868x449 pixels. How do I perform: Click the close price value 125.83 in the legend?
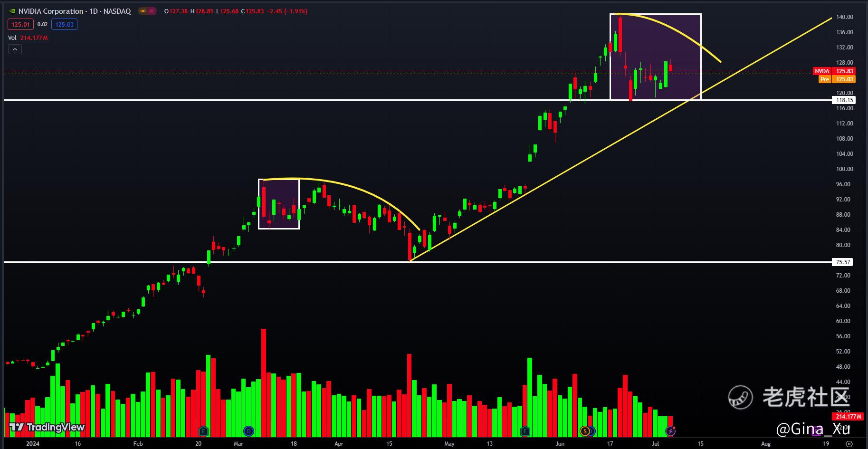(255, 11)
